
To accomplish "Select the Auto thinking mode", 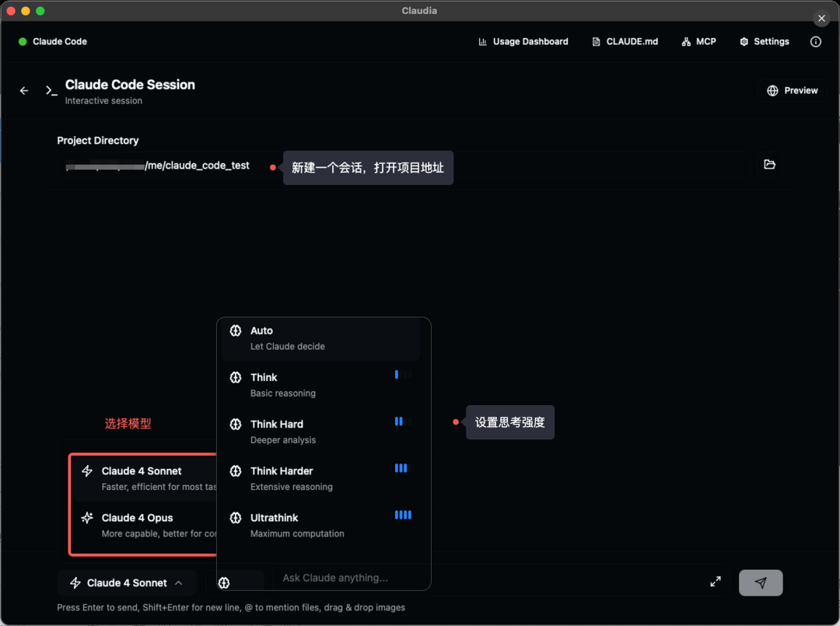I will pyautogui.click(x=320, y=338).
